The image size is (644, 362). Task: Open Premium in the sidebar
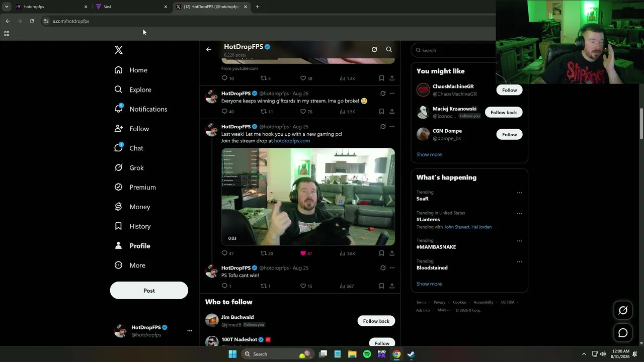click(135, 187)
